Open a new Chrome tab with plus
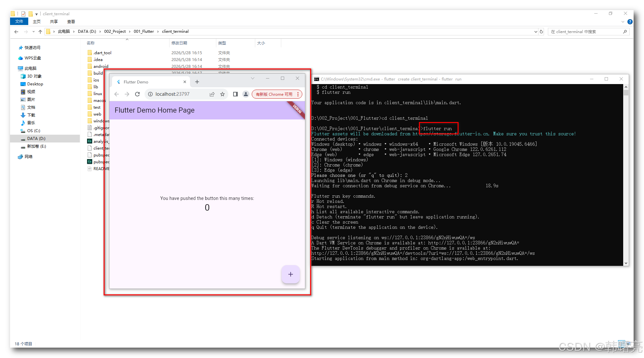 pos(197,82)
